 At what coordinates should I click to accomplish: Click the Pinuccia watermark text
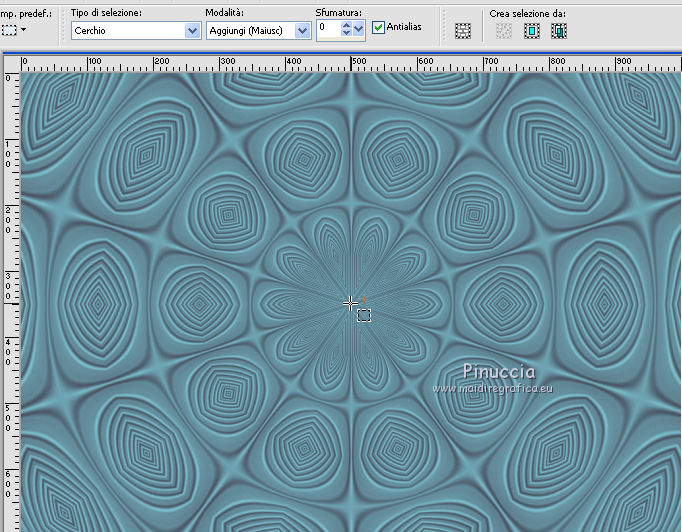500,371
